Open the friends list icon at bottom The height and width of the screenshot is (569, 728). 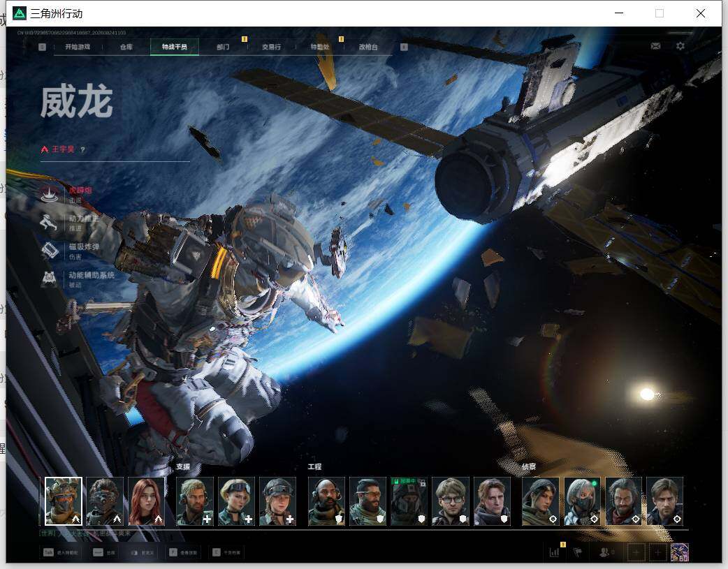coord(604,552)
